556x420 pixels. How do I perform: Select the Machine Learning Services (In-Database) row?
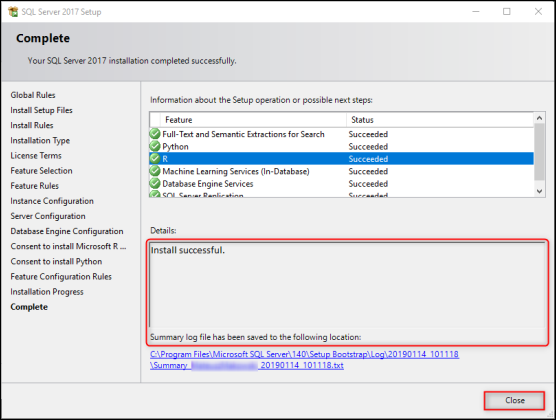point(341,171)
